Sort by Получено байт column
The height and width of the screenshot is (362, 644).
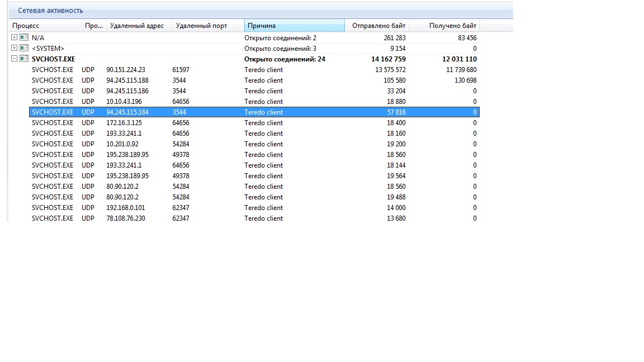444,26
